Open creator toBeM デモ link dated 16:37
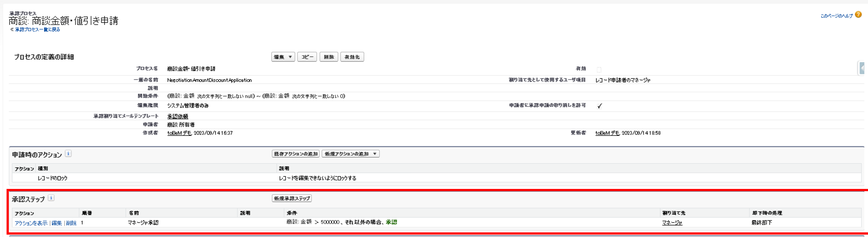Image resolution: width=868 pixels, height=237 pixels. pos(179,133)
